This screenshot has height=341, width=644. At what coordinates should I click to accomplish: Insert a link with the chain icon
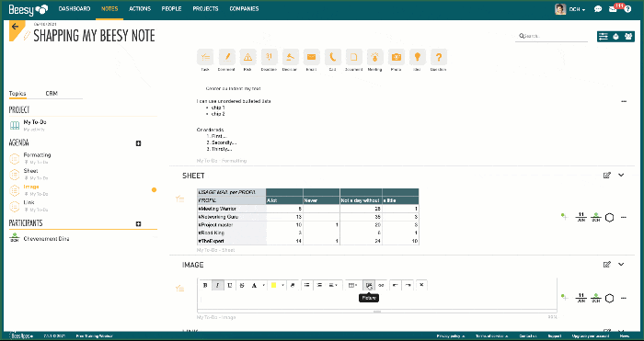pyautogui.click(x=381, y=285)
